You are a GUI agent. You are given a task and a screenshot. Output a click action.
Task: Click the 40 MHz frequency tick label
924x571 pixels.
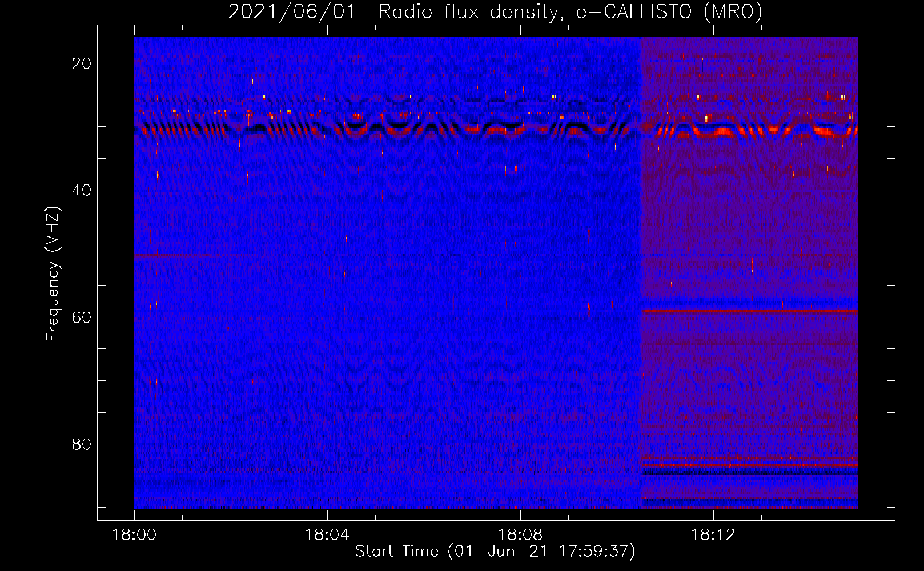(82, 190)
